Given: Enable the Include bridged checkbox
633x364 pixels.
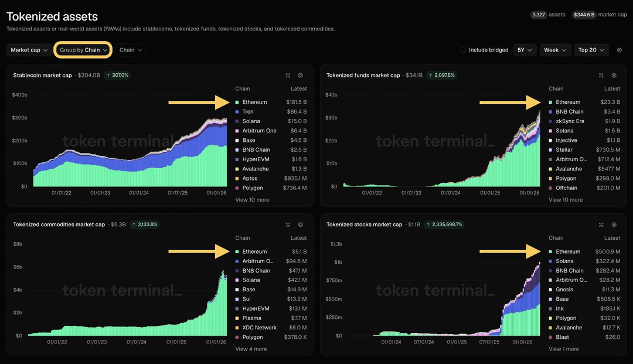Looking at the screenshot, I should point(464,50).
